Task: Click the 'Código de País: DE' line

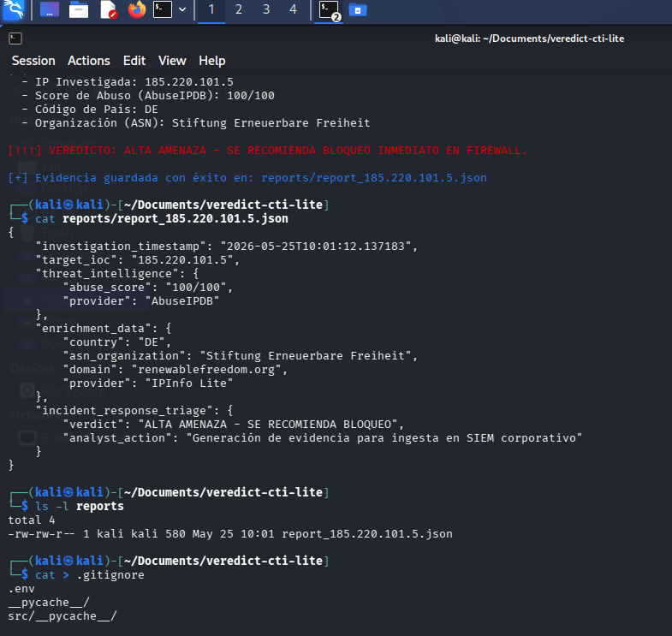Action: [90, 110]
